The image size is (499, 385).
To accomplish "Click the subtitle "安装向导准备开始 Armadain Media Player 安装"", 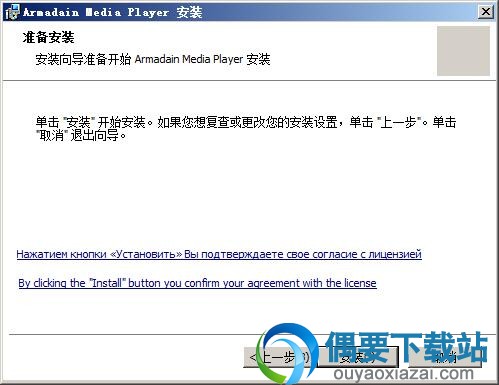I will coord(153,59).
